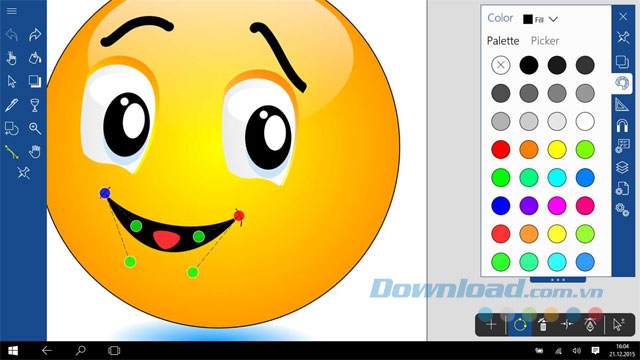Toggle the magnet snapping icon
This screenshot has height=360, width=640.
tap(622, 125)
